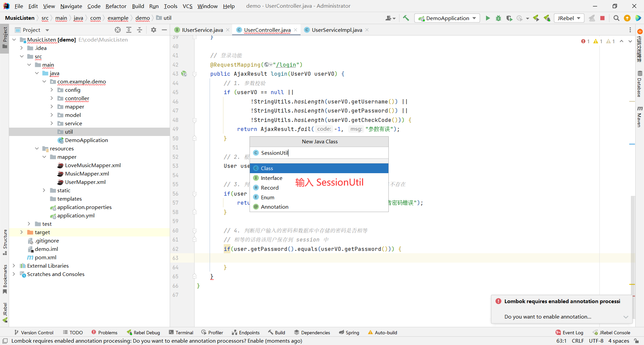
Task: Click the Select Opened File target icon
Action: point(118,30)
